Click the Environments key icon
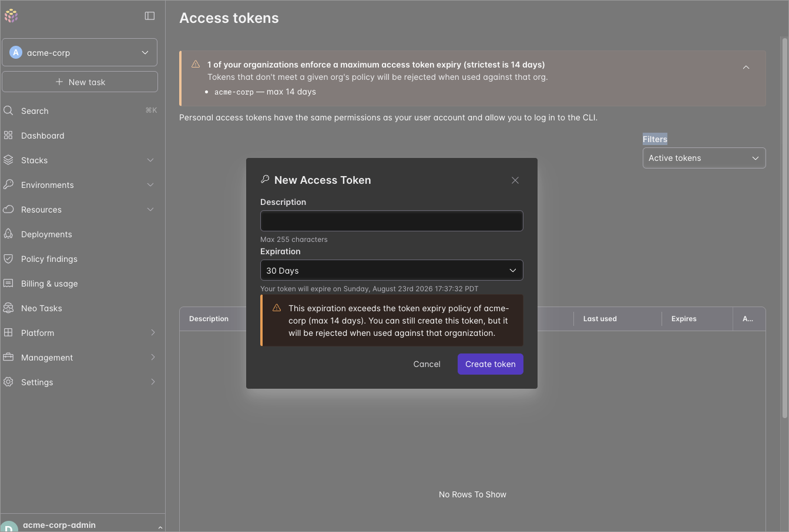The height and width of the screenshot is (532, 789). (x=8, y=184)
